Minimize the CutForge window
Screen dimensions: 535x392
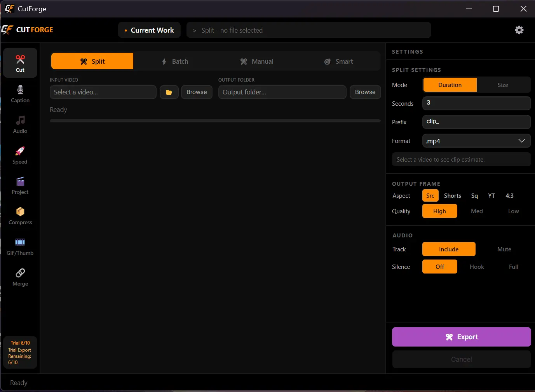[469, 9]
